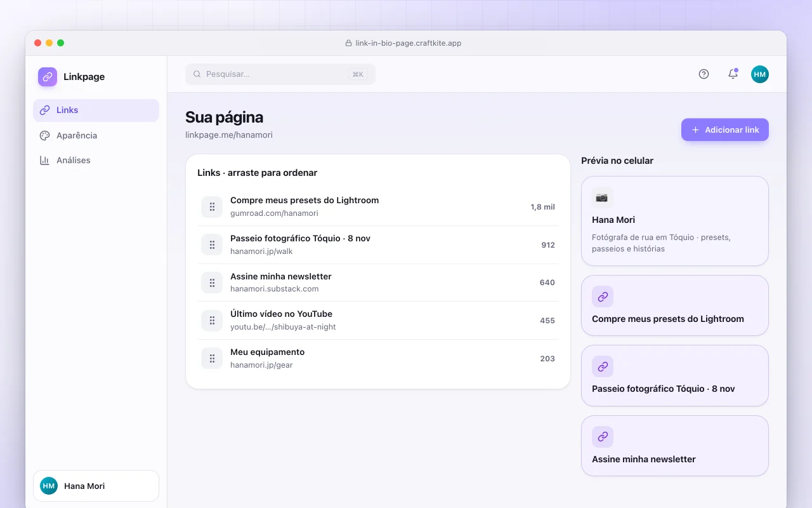Click the Pesquisar search field
Image resolution: width=812 pixels, height=508 pixels.
point(280,74)
